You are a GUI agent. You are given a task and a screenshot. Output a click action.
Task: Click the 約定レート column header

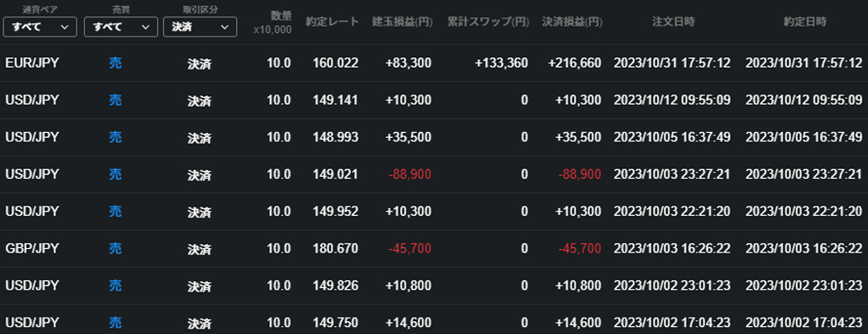(332, 22)
